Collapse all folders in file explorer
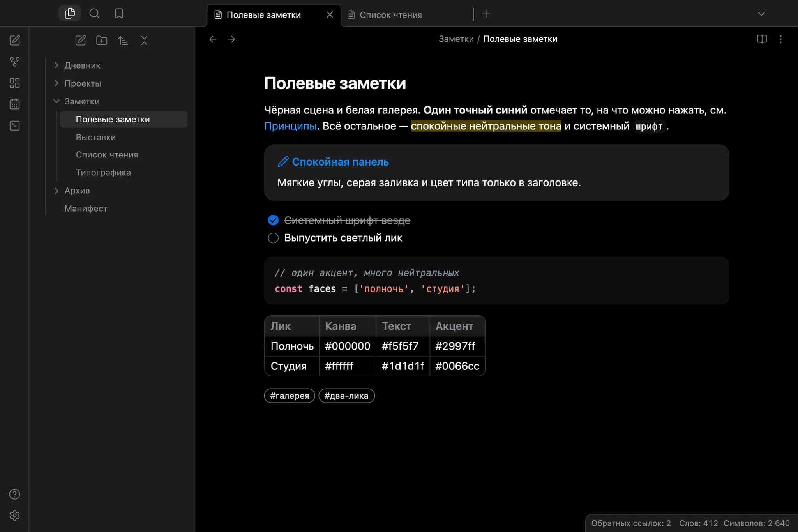798x532 pixels. (144, 41)
